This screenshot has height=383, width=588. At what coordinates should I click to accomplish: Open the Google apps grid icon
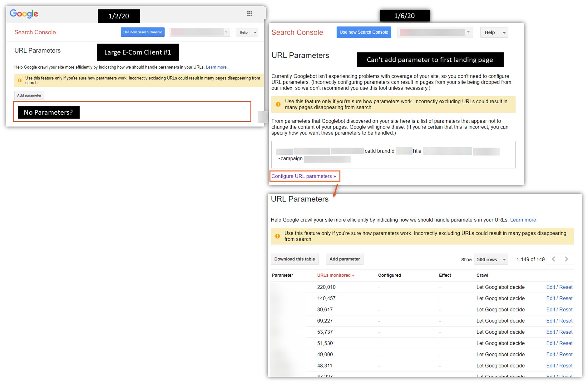250,13
